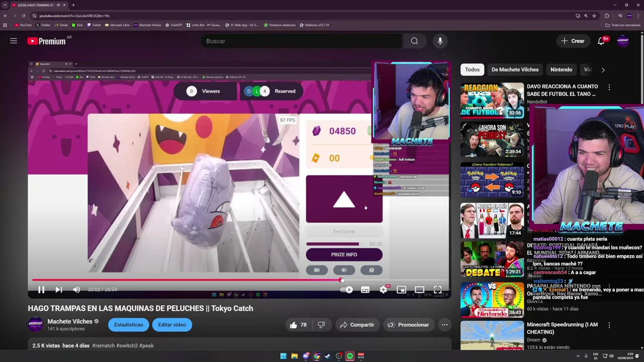The height and width of the screenshot is (362, 644).
Task: Open a new browser tab
Action: pos(73,5)
